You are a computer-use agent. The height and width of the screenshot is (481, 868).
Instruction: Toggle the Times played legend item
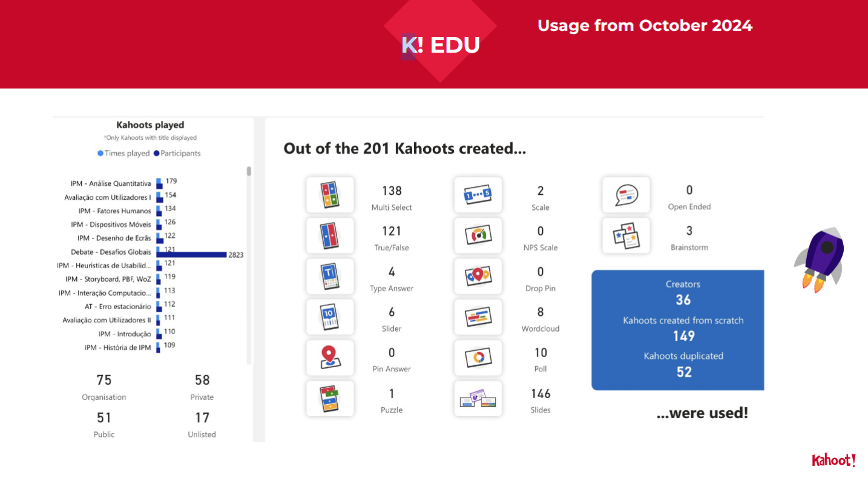coord(123,154)
